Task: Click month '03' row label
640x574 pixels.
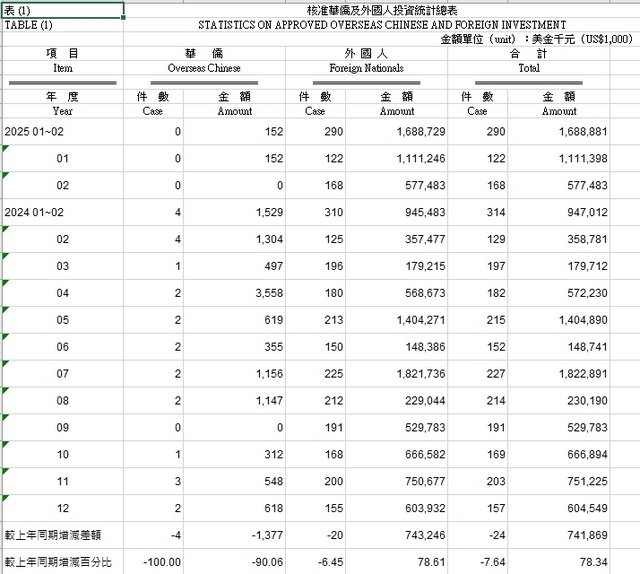Action: (62, 266)
